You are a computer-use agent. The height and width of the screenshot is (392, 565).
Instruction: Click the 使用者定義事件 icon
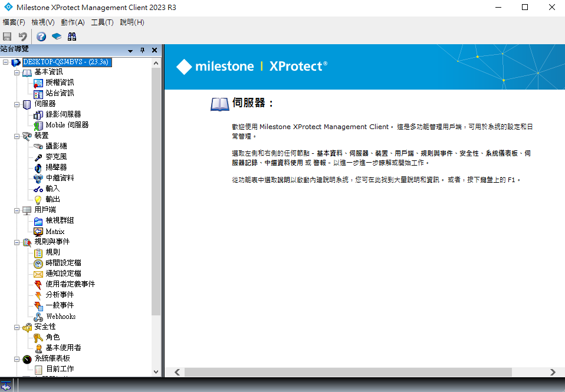[x=38, y=285]
